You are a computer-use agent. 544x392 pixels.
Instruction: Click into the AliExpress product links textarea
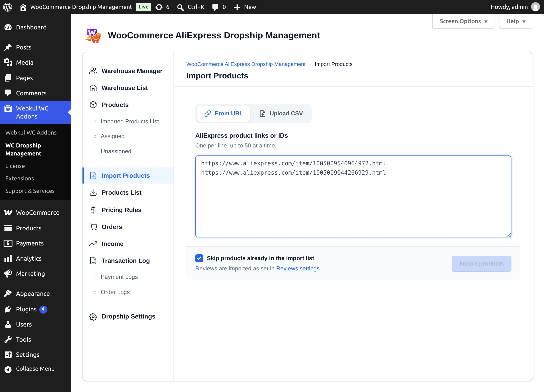(x=353, y=196)
